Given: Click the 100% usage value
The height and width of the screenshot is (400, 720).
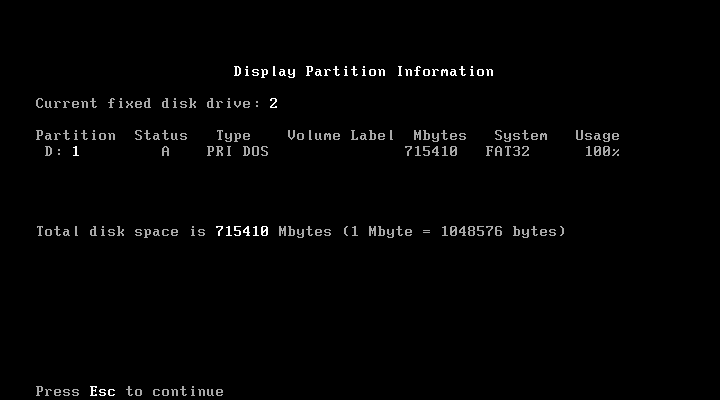Looking at the screenshot, I should pyautogui.click(x=602, y=152).
